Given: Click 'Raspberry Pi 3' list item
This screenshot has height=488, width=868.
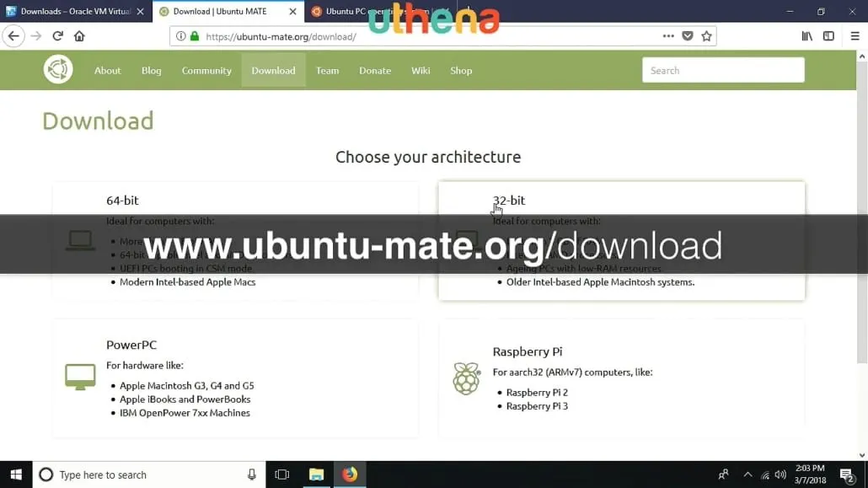Looking at the screenshot, I should point(537,406).
